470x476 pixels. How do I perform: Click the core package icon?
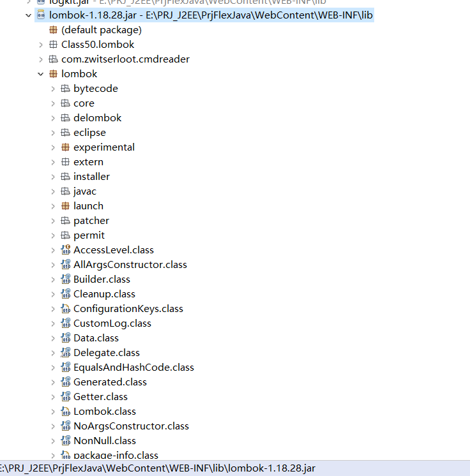point(65,103)
